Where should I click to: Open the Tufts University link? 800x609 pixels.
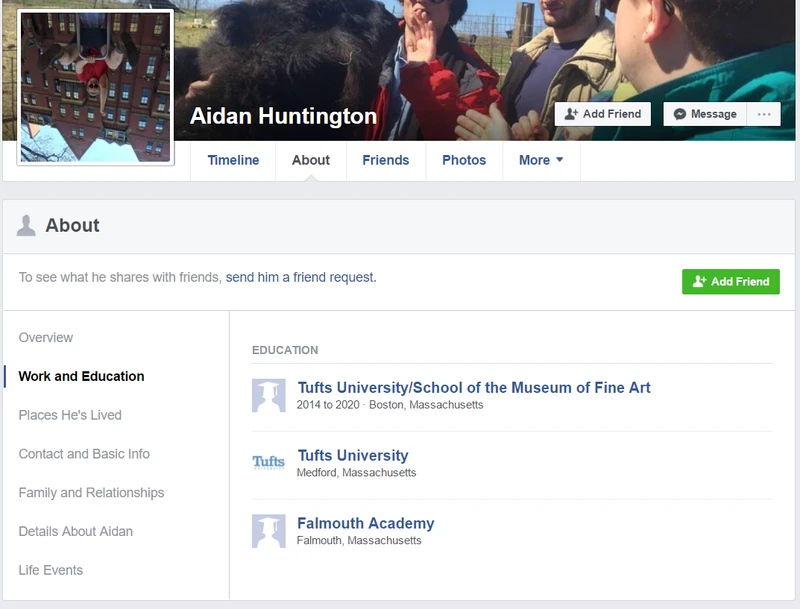(x=353, y=455)
